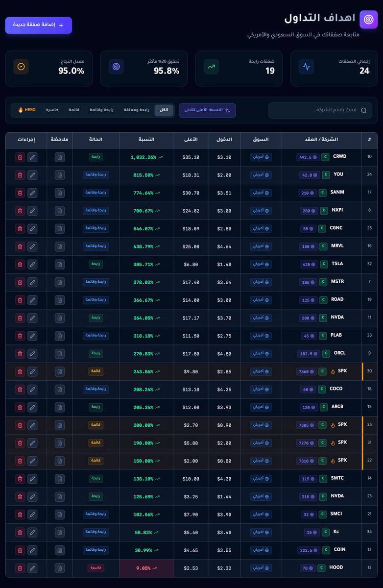This screenshot has width=383, height=588.
Task: Click the MSTR ticker name
Action: click(x=337, y=282)
